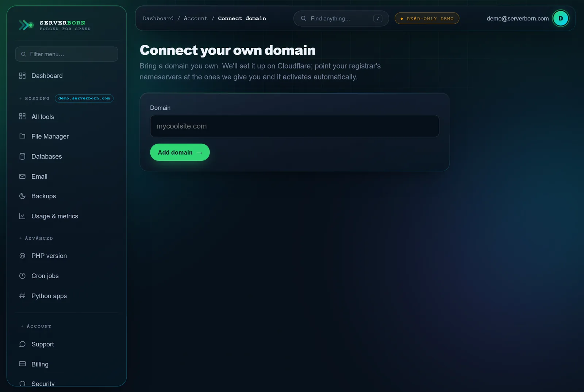The image size is (584, 392).
Task: Click the SERVERBORN brand name text
Action: click(x=62, y=23)
